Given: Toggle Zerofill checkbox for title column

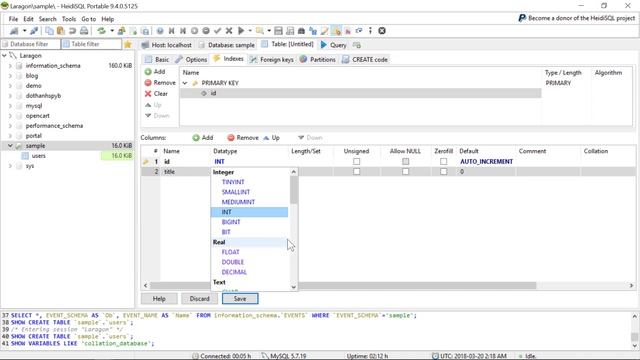Looking at the screenshot, I should point(443,172).
